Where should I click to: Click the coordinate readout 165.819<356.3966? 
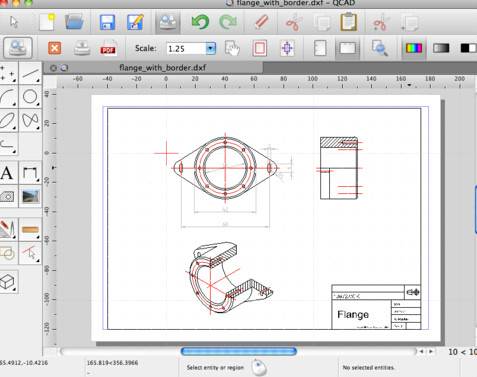[112, 362]
